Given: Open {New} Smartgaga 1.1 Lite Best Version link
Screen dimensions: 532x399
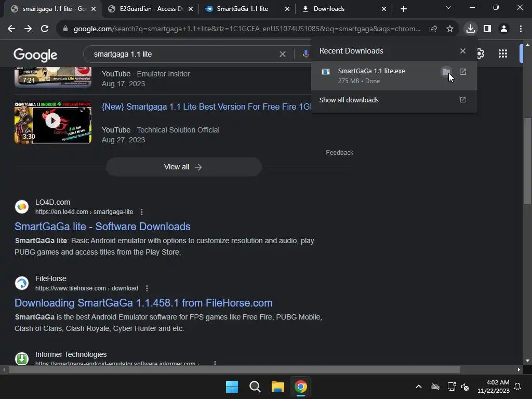Looking at the screenshot, I should pyautogui.click(x=206, y=107).
